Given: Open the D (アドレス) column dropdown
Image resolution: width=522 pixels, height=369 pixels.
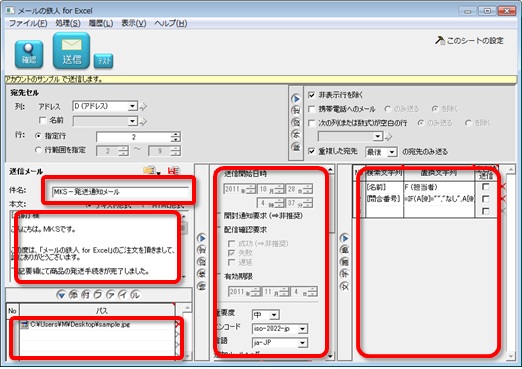Looking at the screenshot, I should 133,106.
